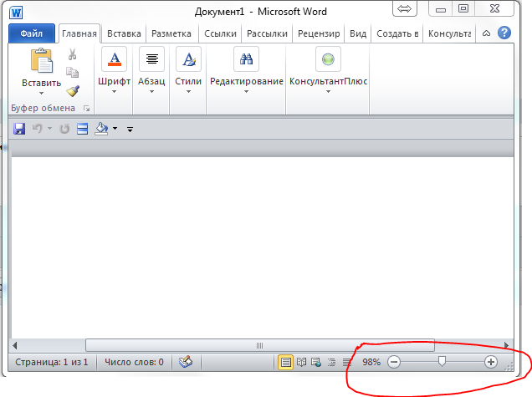The width and height of the screenshot is (532, 397).
Task: Switch to Web Layout view
Action: pos(316,362)
